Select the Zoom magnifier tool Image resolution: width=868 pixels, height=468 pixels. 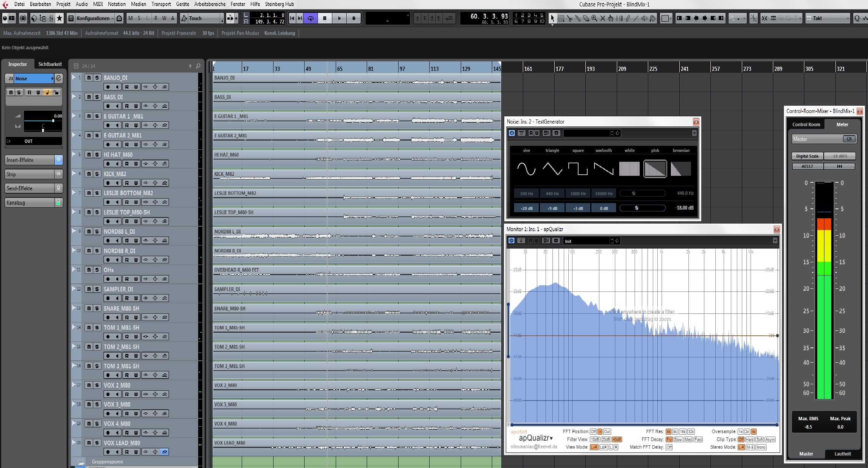click(x=594, y=18)
